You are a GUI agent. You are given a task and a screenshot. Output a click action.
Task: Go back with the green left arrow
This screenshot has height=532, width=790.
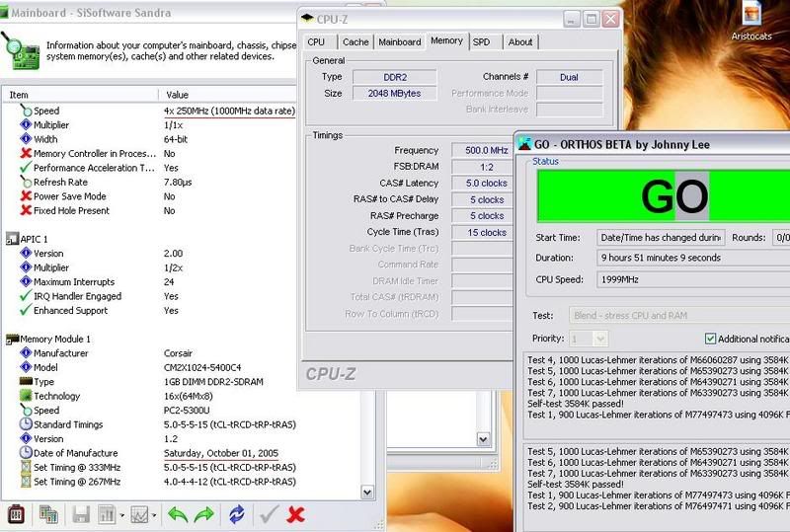[178, 515]
